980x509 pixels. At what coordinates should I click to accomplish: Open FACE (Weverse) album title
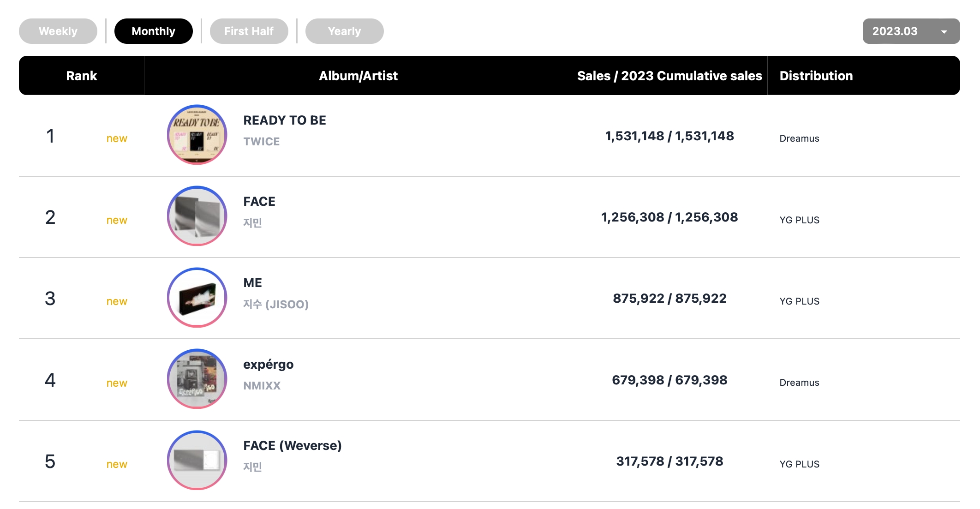click(x=293, y=446)
